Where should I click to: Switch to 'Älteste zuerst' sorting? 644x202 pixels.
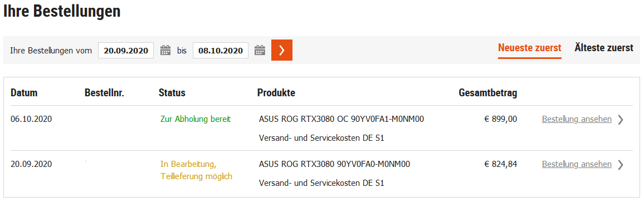click(604, 48)
